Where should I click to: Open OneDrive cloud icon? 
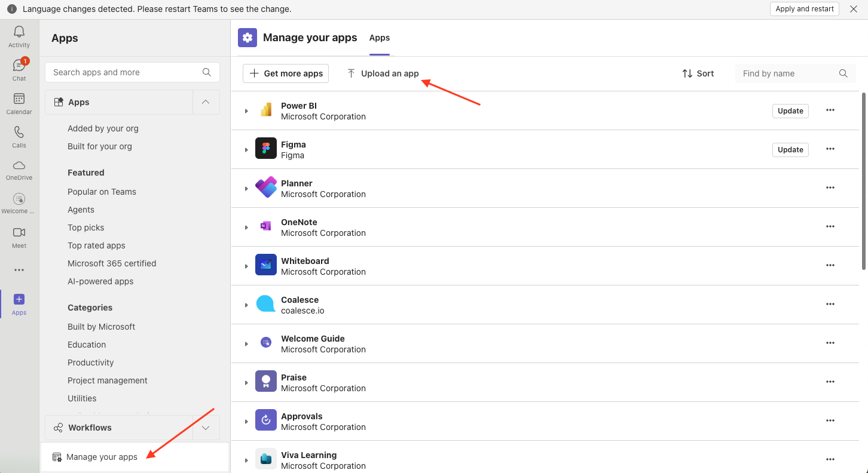pyautogui.click(x=19, y=166)
